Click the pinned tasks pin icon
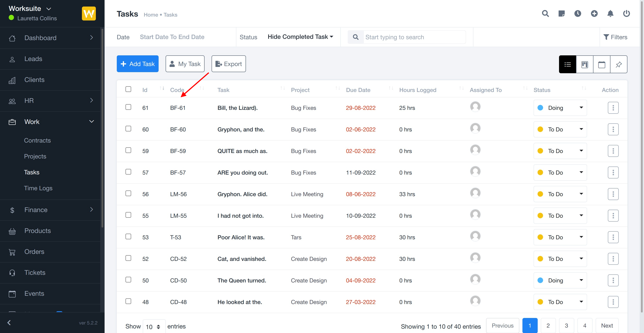 (619, 65)
